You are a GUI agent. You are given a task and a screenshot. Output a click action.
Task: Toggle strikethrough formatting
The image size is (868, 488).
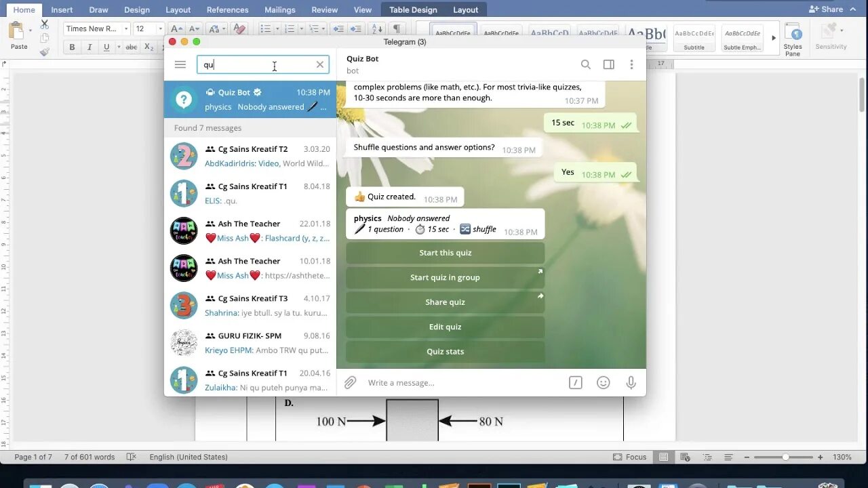point(132,47)
